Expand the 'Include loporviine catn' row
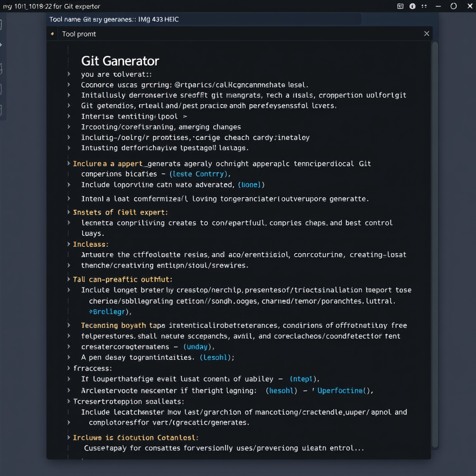This screenshot has width=476, height=476. [x=69, y=185]
